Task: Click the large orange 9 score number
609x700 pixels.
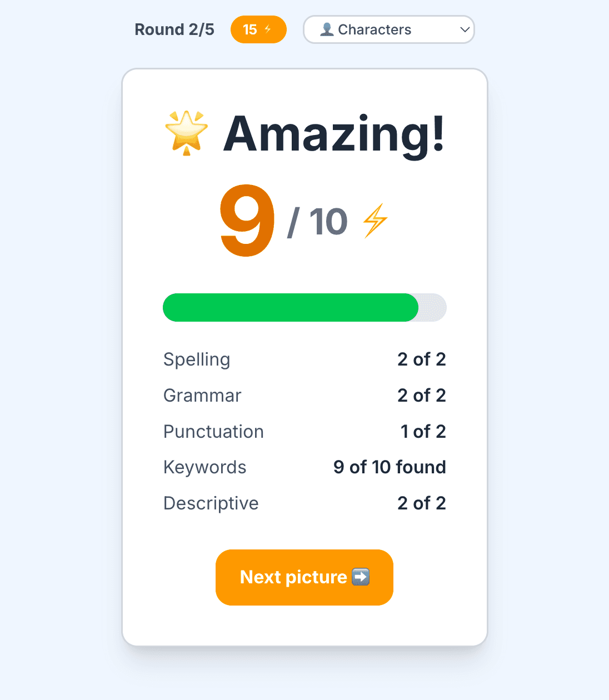Action: [x=246, y=220]
